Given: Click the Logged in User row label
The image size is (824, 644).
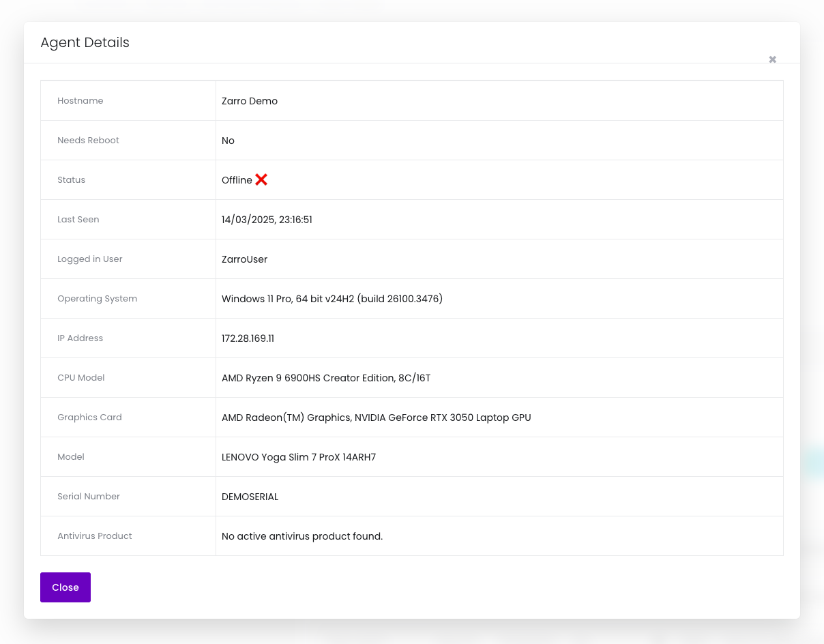Looking at the screenshot, I should [90, 259].
